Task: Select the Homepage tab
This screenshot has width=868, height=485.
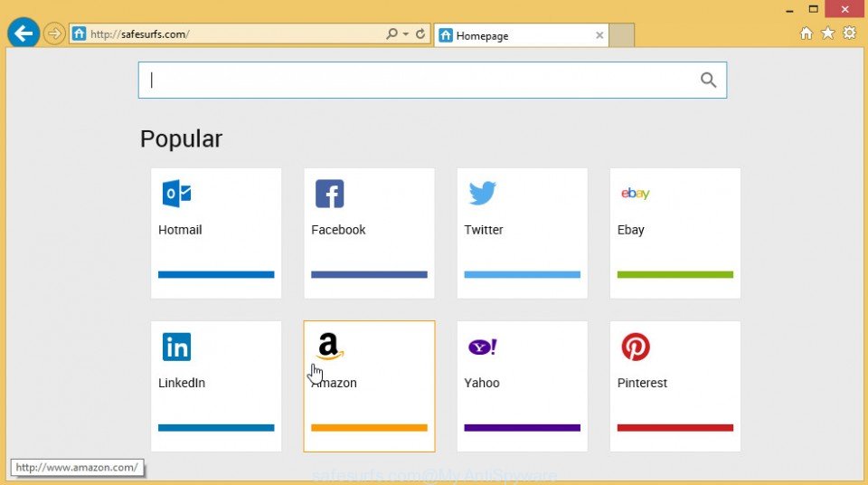Action: click(x=522, y=35)
